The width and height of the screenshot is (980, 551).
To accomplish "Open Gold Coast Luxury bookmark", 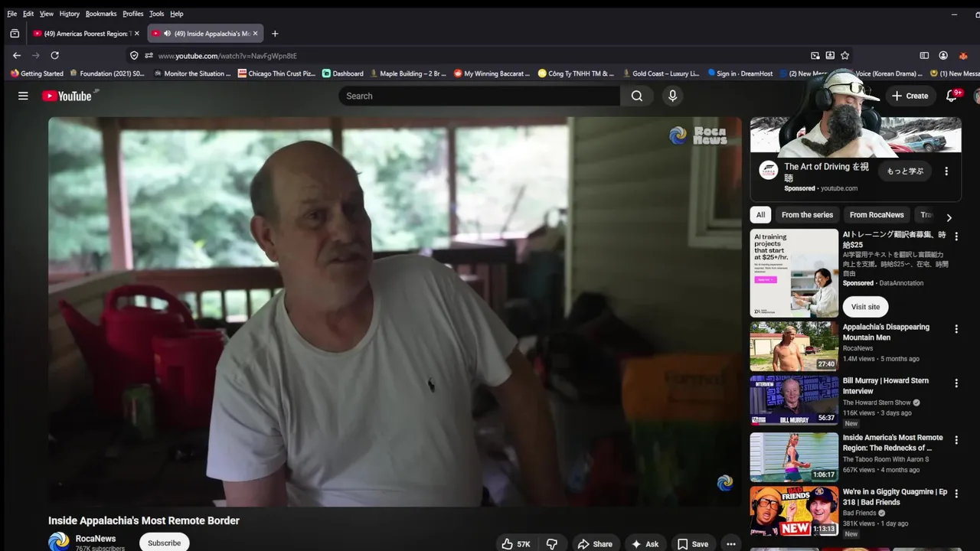I will 660,73.
